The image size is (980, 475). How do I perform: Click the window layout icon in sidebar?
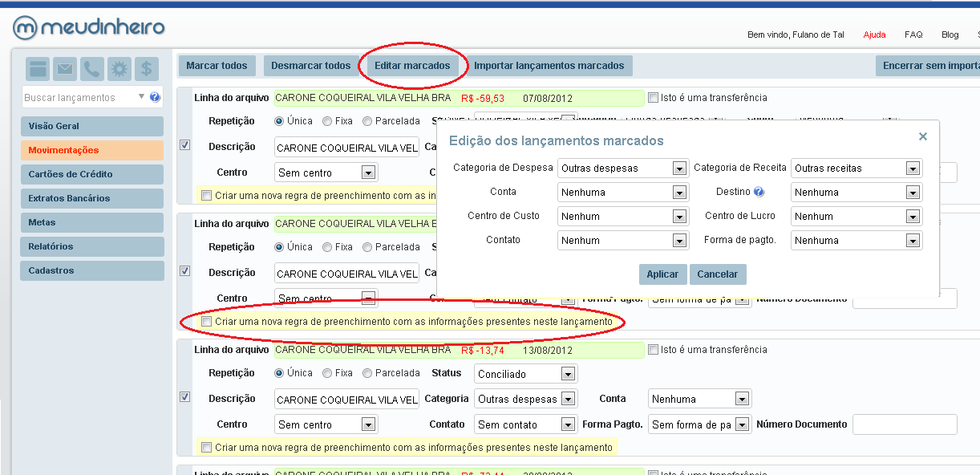coord(38,70)
